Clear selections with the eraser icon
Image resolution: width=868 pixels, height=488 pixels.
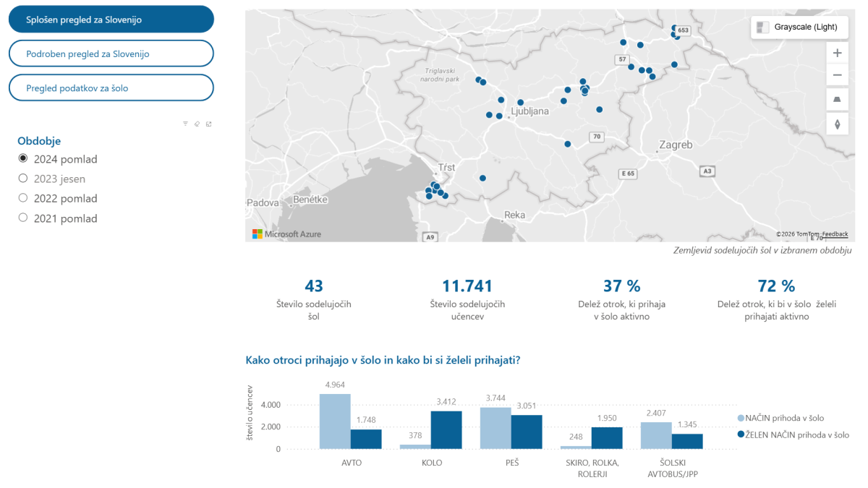[x=197, y=124]
